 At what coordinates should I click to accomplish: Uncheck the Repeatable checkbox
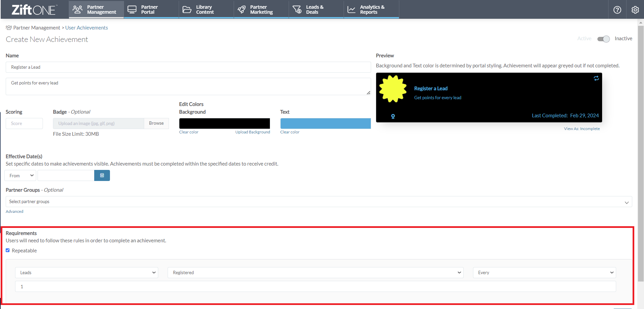(x=8, y=250)
